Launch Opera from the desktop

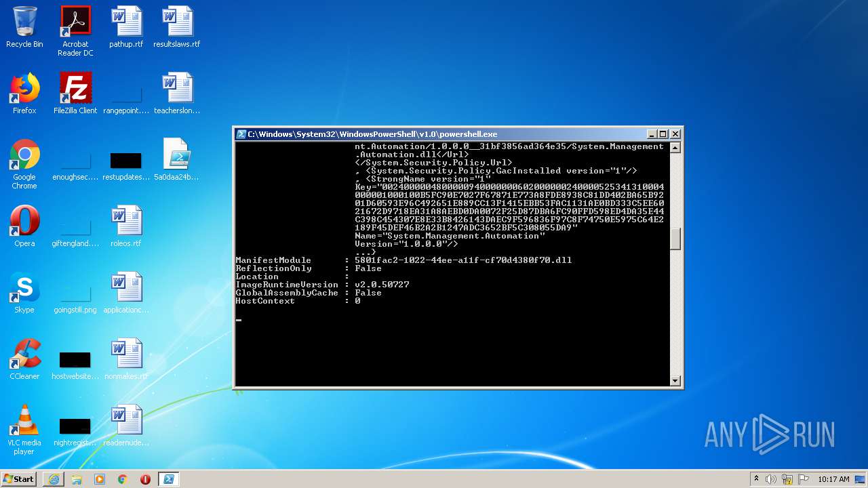24,226
